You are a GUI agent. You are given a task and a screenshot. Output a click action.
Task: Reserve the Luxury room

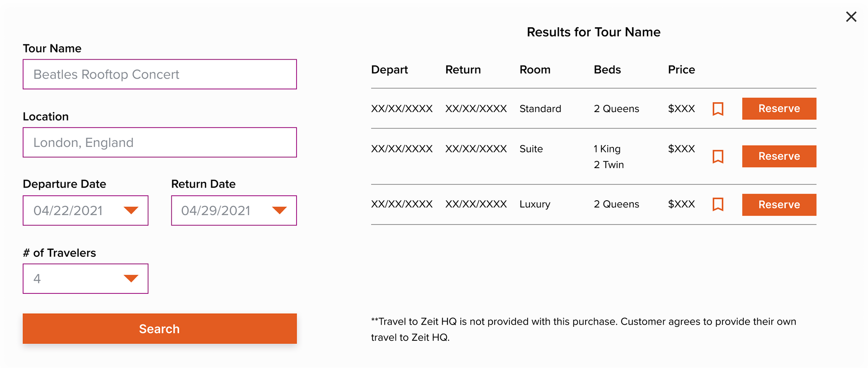(779, 204)
